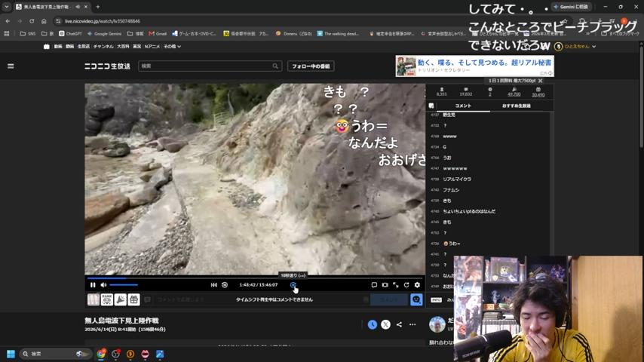Open フォロー中の番組 followed programs button
Screen dimensions: 644x362
(x=311, y=66)
